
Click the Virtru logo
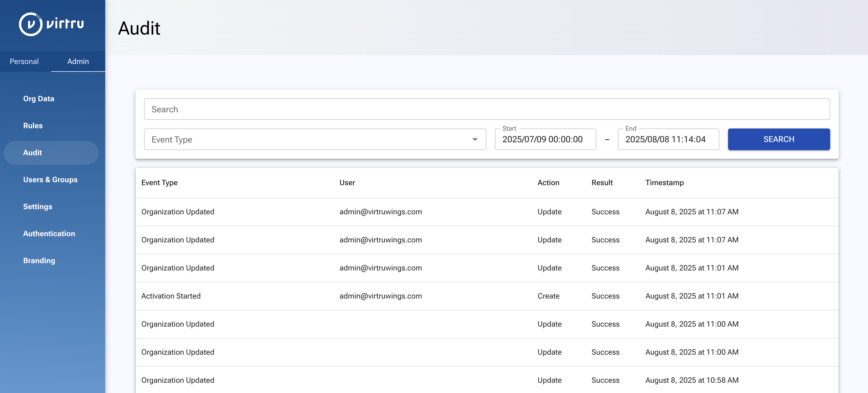51,24
